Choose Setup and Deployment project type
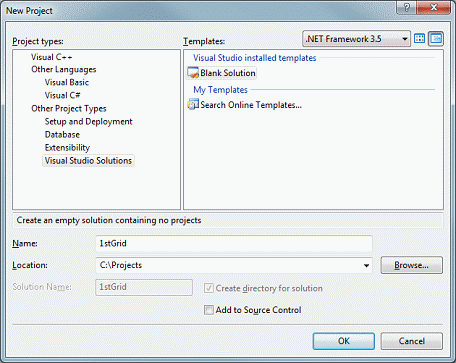Image resolution: width=456 pixels, height=363 pixels. click(88, 121)
